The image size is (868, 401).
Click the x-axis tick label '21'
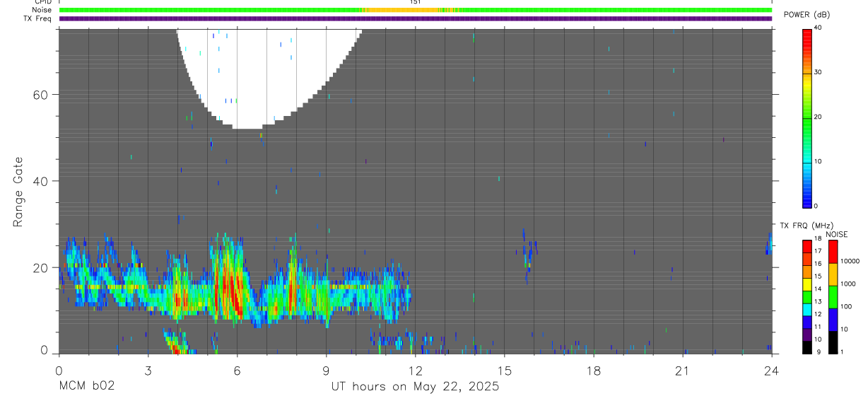click(682, 371)
